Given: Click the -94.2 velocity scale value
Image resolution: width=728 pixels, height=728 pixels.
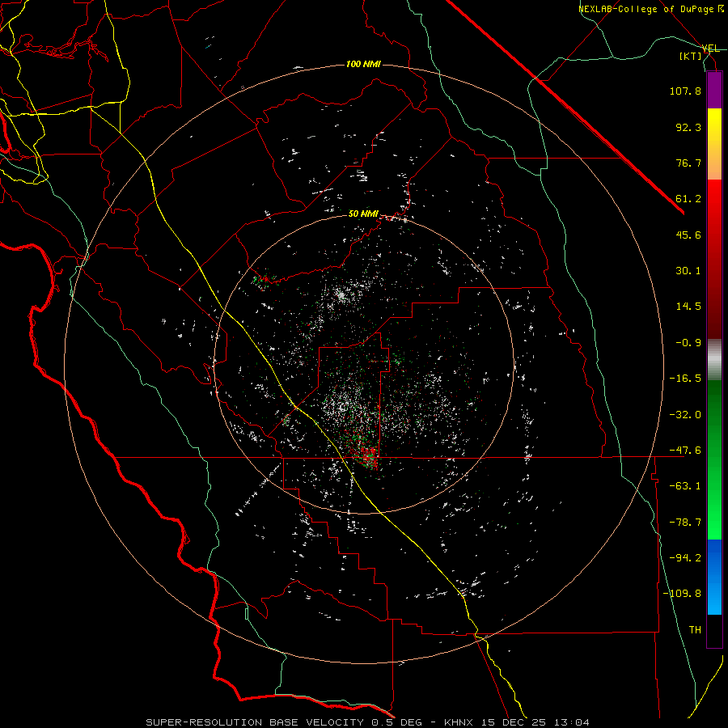Looking at the screenshot, I should click(685, 558).
